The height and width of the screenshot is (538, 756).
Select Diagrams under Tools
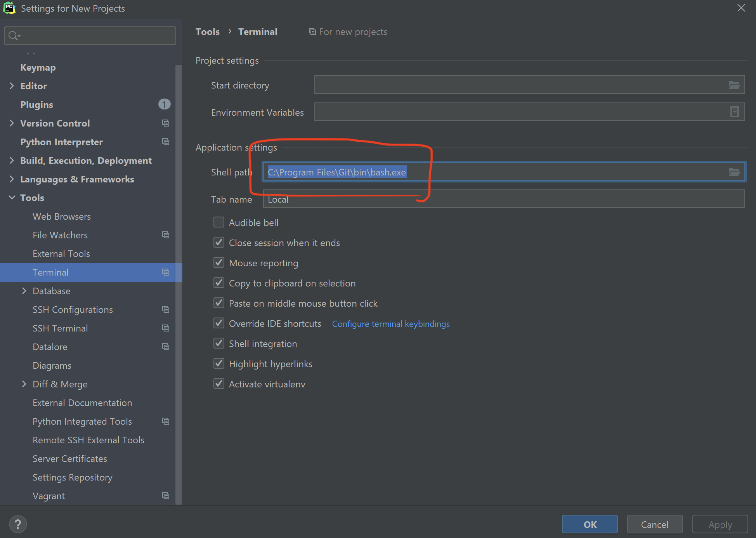tap(52, 366)
